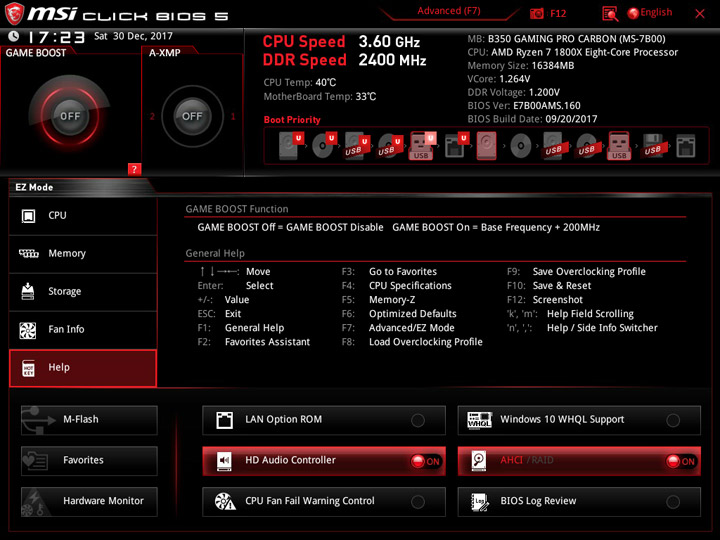Click the DDR Speed 2400 MHz reading

(x=344, y=60)
